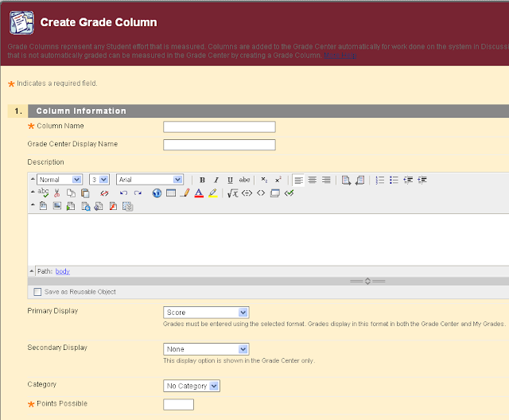Pick yellow highlight color
The image size is (509, 420).
(213, 193)
